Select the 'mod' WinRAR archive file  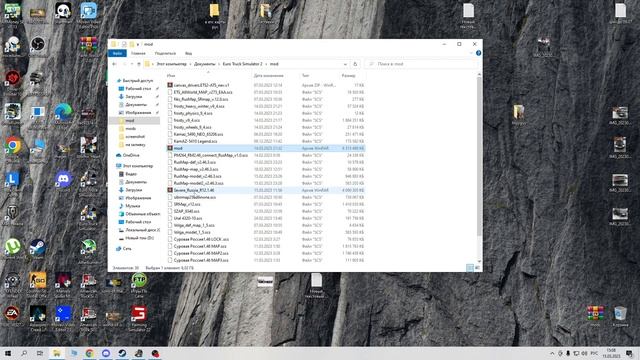[x=265, y=148]
